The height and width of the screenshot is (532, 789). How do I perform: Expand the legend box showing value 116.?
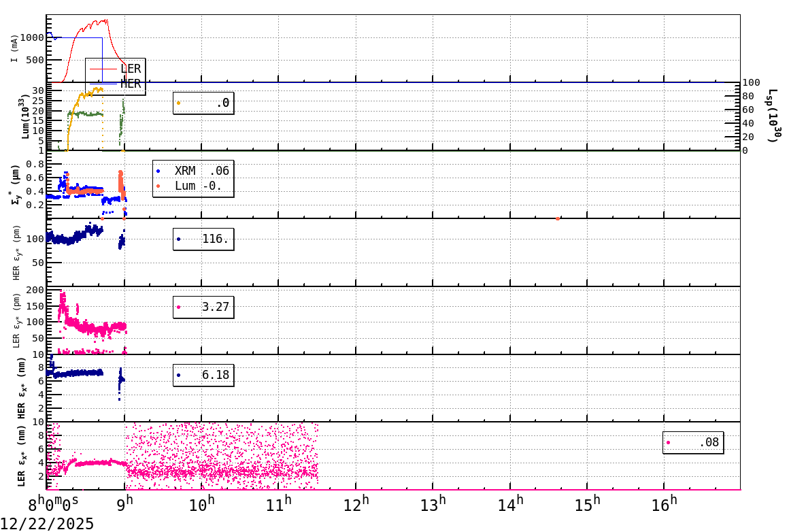[204, 239]
